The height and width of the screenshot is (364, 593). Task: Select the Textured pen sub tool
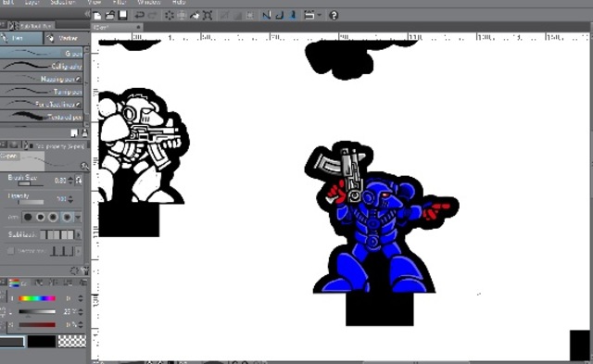coord(41,116)
